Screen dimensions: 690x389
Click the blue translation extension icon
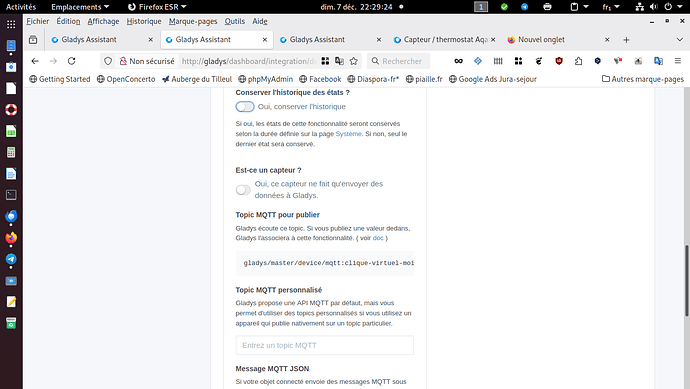pos(658,61)
